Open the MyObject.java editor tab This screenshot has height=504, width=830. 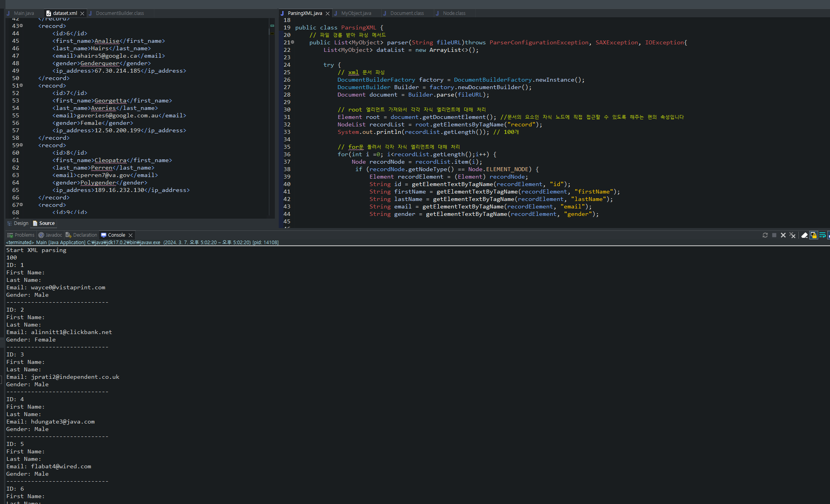356,13
